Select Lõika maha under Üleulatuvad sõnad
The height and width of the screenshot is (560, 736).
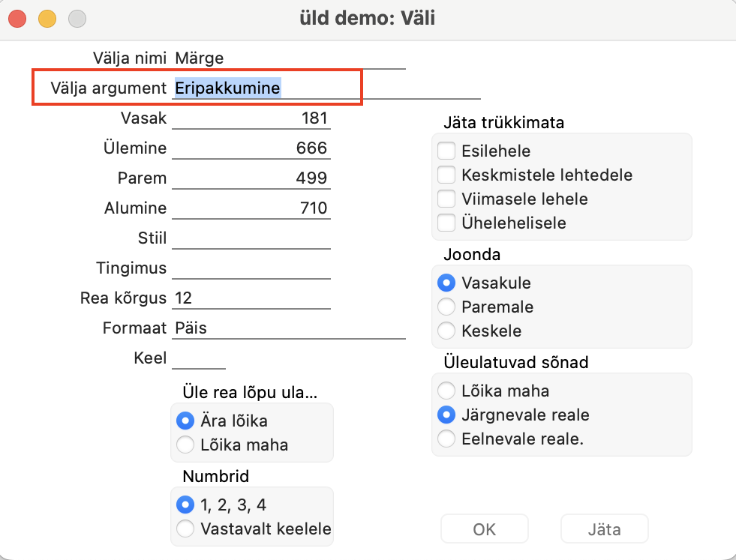(446, 391)
